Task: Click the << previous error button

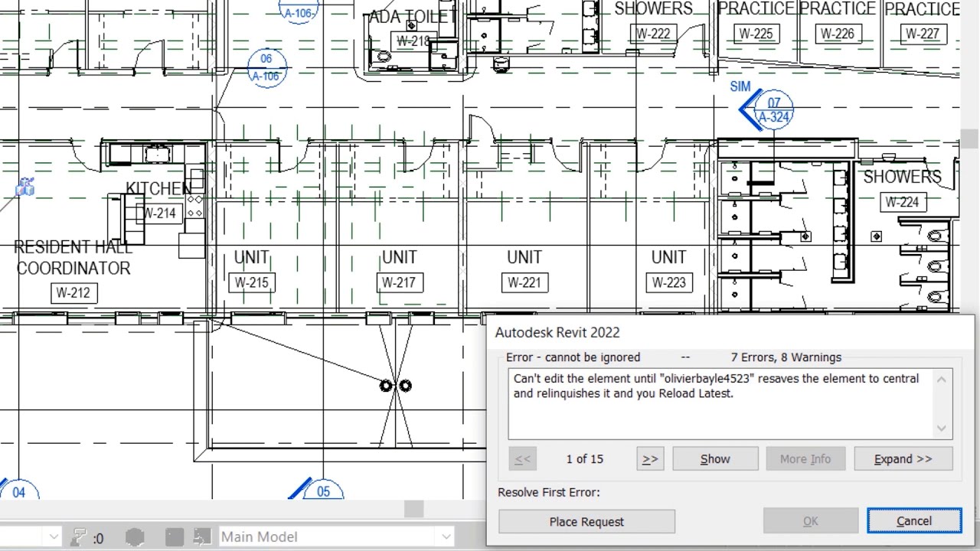Action: tap(522, 459)
